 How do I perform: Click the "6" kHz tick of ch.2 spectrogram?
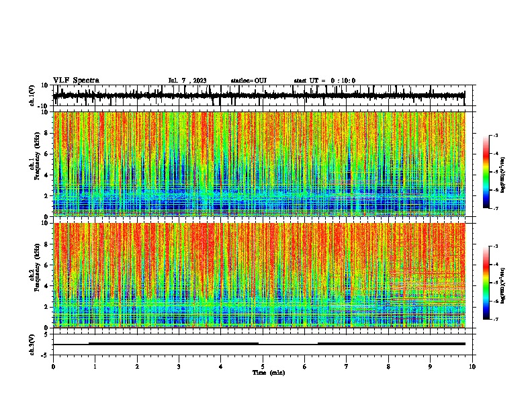(x=46, y=265)
